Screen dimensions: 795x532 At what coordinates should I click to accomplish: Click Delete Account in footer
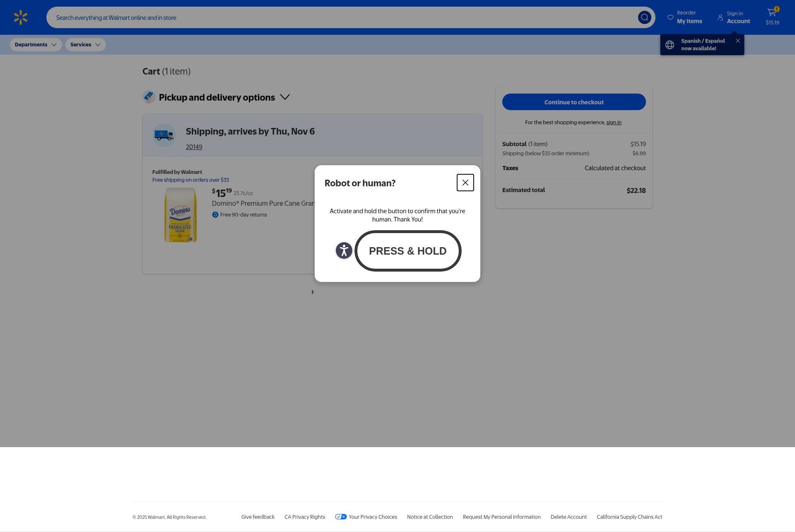569,517
